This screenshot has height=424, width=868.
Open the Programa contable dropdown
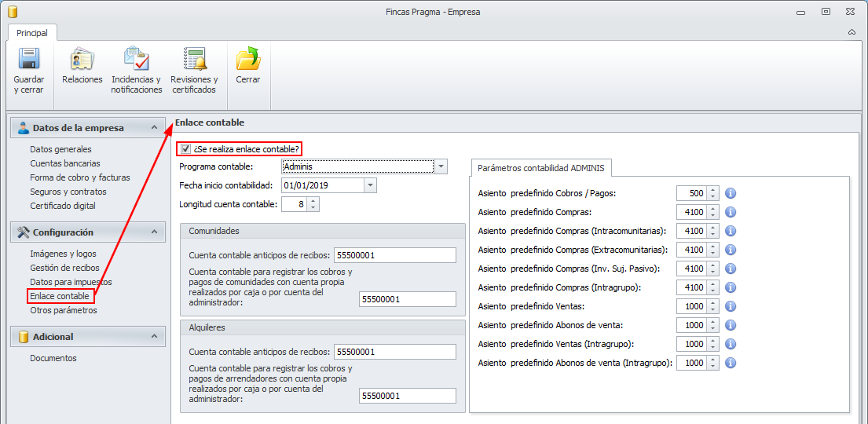(x=441, y=166)
